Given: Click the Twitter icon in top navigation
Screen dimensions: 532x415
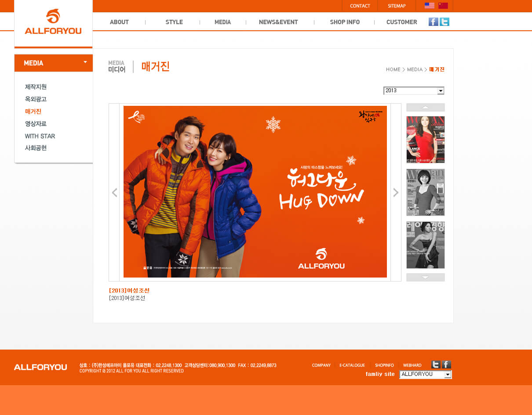Looking at the screenshot, I should pos(445,22).
